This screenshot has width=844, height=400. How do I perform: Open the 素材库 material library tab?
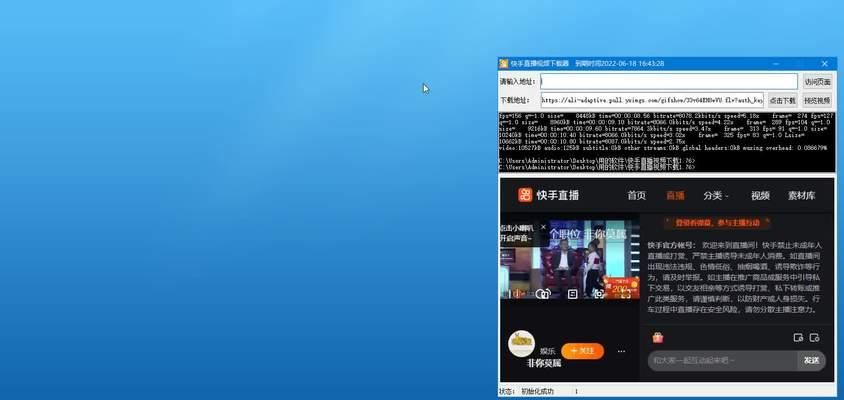801,195
